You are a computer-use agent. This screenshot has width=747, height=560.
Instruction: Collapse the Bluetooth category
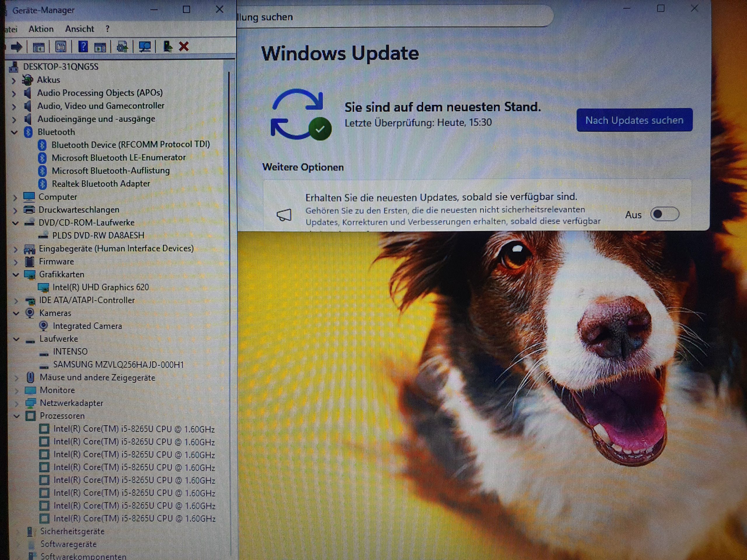(x=15, y=132)
